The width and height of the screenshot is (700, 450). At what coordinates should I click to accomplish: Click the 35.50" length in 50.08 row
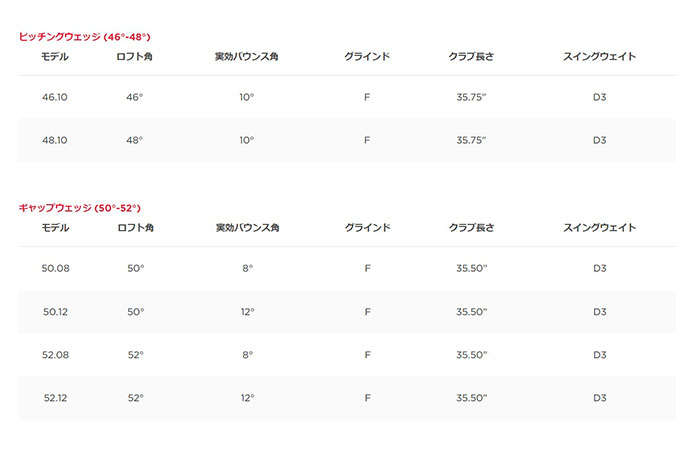tap(471, 268)
